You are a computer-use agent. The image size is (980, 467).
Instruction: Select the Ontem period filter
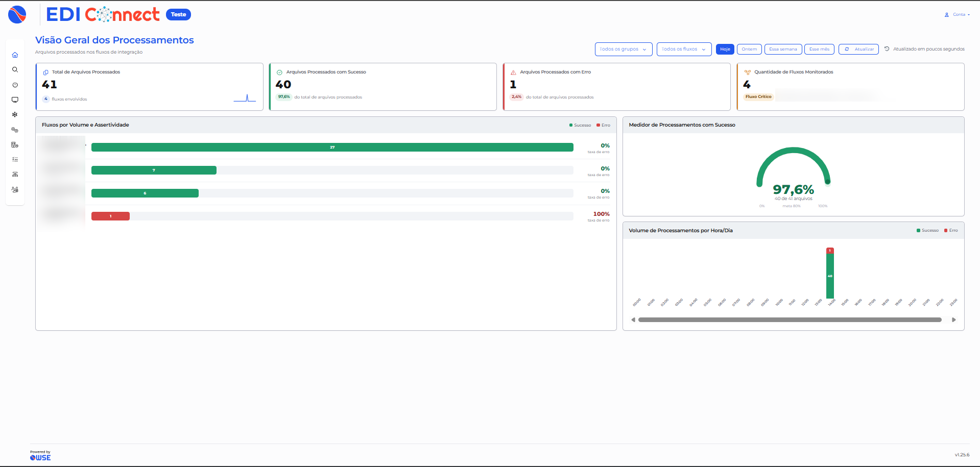point(749,49)
